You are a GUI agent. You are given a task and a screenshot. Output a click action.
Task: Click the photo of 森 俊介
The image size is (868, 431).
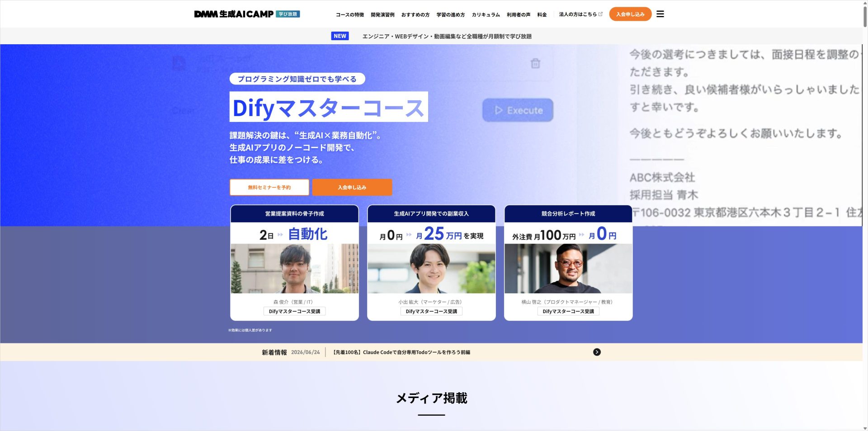pyautogui.click(x=294, y=268)
